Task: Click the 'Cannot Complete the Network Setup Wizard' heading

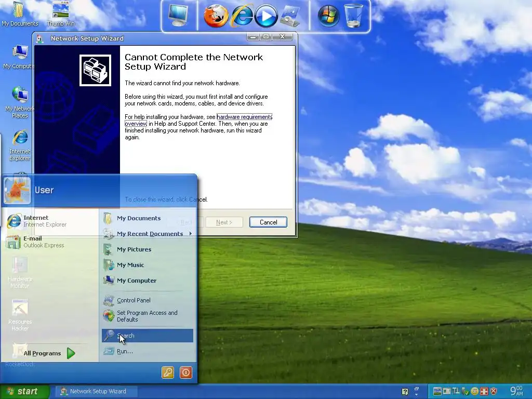Action: pos(193,62)
